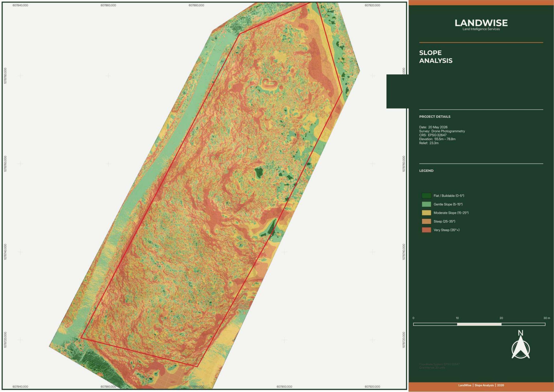The image size is (554, 392).
Task: Click the 30 m scale bar label
Action: [547, 318]
